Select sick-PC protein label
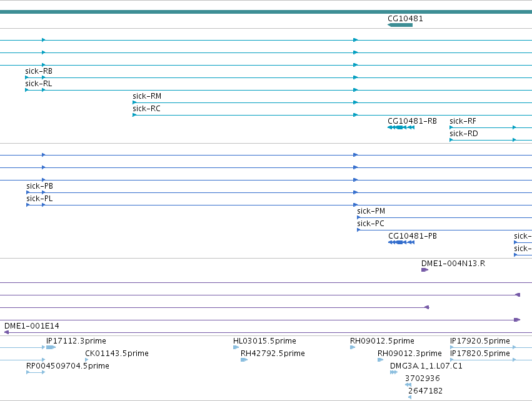This screenshot has height=401, width=532. 371,224
